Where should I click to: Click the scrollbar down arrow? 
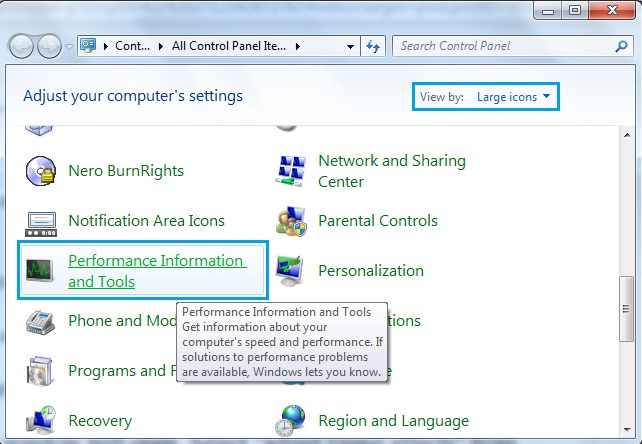pos(627,430)
